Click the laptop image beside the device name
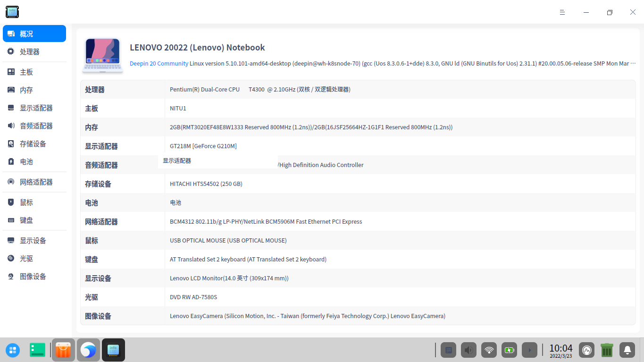Image resolution: width=644 pixels, height=362 pixels. [102, 55]
